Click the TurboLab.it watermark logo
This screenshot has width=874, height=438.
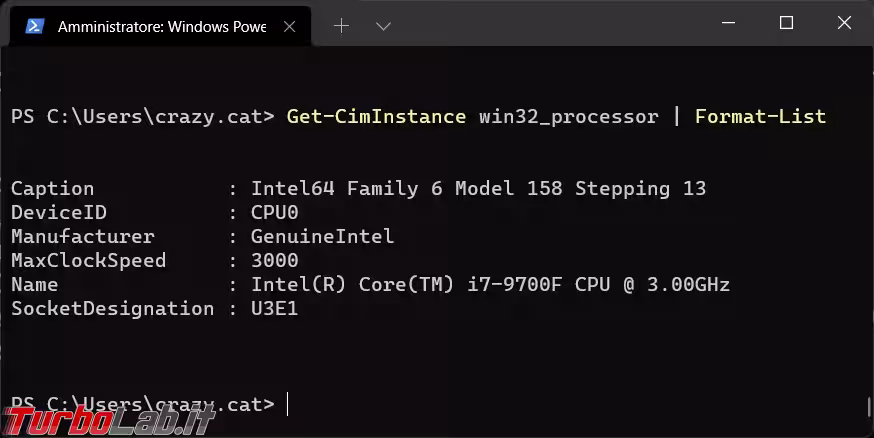click(108, 418)
